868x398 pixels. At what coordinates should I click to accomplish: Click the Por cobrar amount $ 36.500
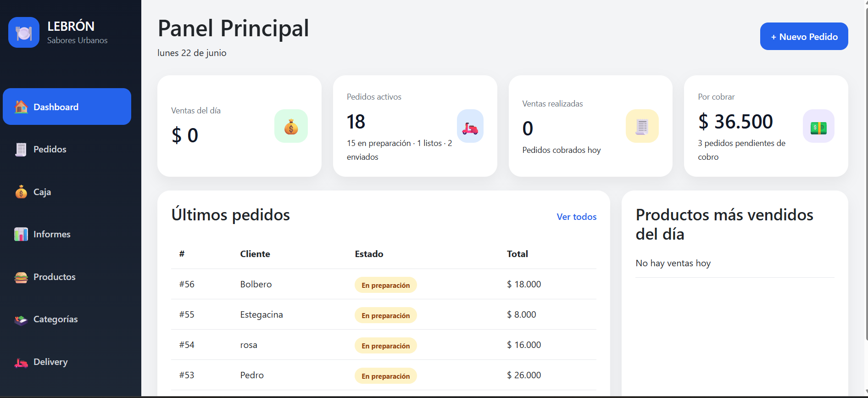735,122
